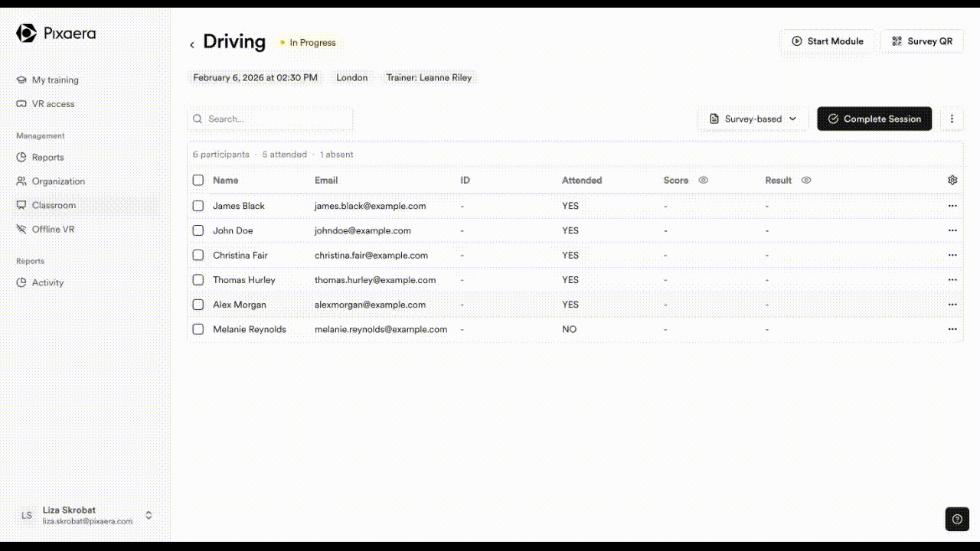The width and height of the screenshot is (980, 551).
Task: Check the box for John Doe
Action: coord(198,230)
